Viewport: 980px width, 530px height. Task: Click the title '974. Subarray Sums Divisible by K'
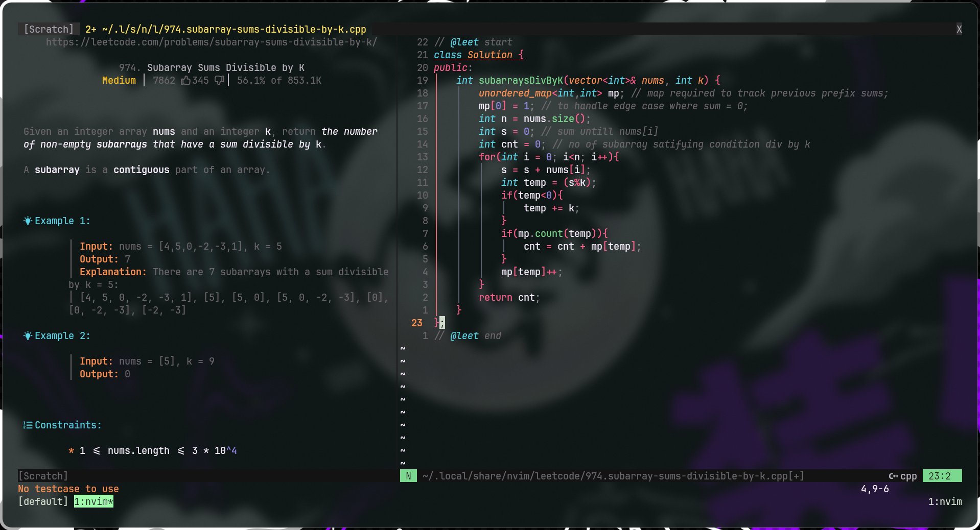point(212,68)
